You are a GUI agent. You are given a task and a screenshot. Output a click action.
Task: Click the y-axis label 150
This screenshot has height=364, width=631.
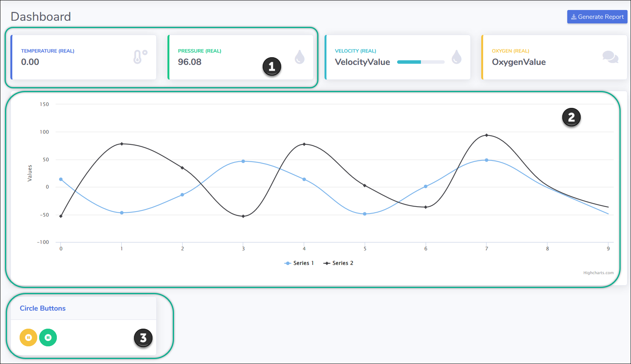(x=45, y=104)
